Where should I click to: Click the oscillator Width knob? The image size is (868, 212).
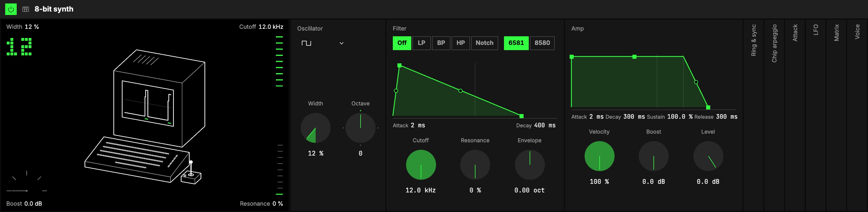click(315, 128)
